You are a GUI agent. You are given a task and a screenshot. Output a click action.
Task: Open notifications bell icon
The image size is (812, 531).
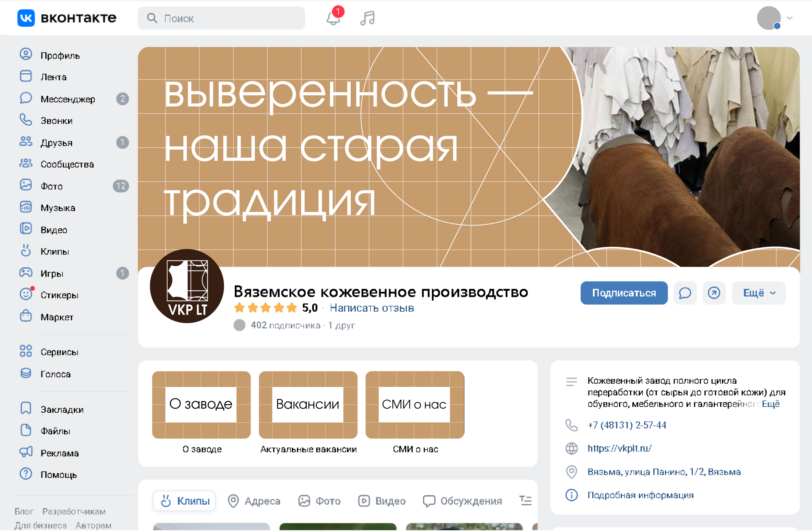point(333,18)
